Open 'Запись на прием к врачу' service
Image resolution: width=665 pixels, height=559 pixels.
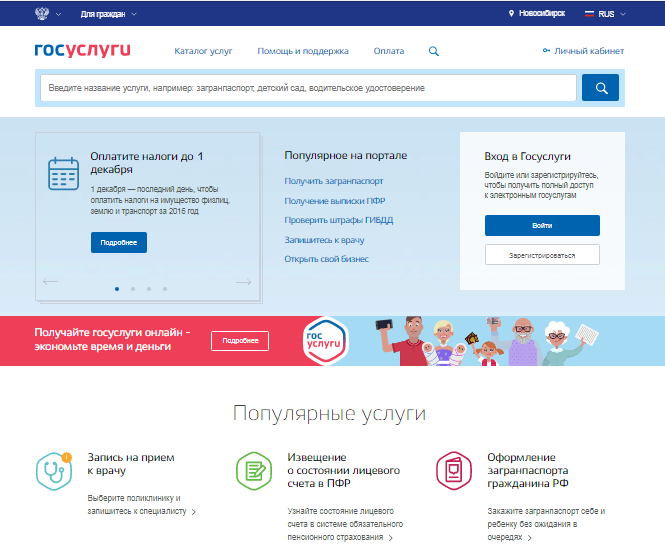pyautogui.click(x=131, y=464)
